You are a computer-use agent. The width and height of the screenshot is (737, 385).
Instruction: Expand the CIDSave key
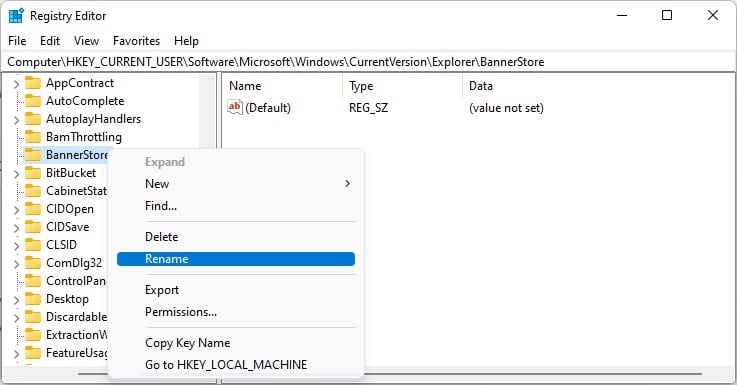16,228
